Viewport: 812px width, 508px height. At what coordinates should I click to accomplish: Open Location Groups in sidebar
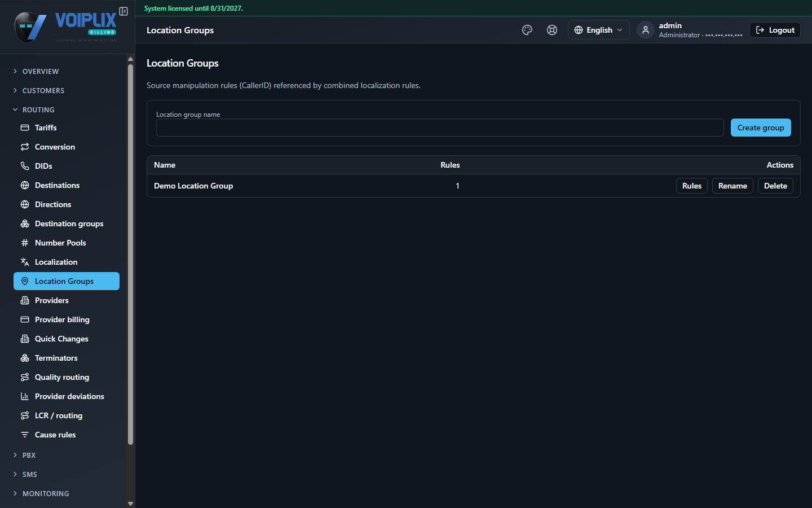point(67,281)
